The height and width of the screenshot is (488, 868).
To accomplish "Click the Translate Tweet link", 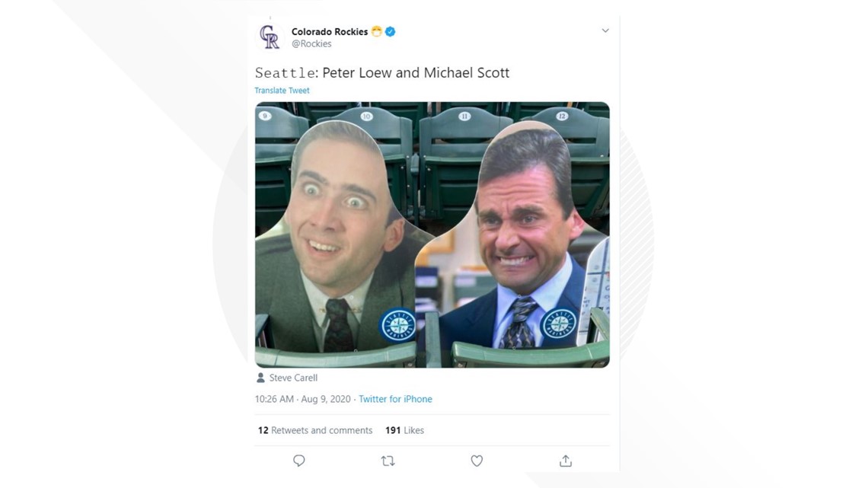I will pos(282,90).
